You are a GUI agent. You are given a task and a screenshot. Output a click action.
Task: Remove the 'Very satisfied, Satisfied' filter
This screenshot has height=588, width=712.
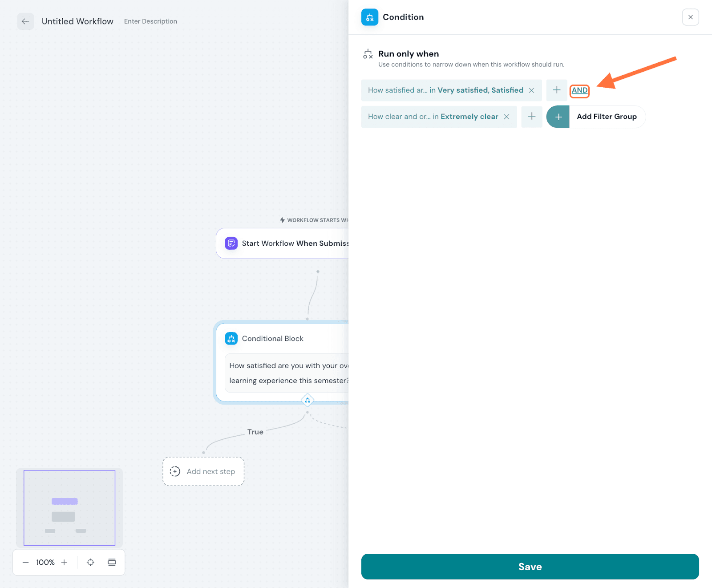tap(531, 90)
